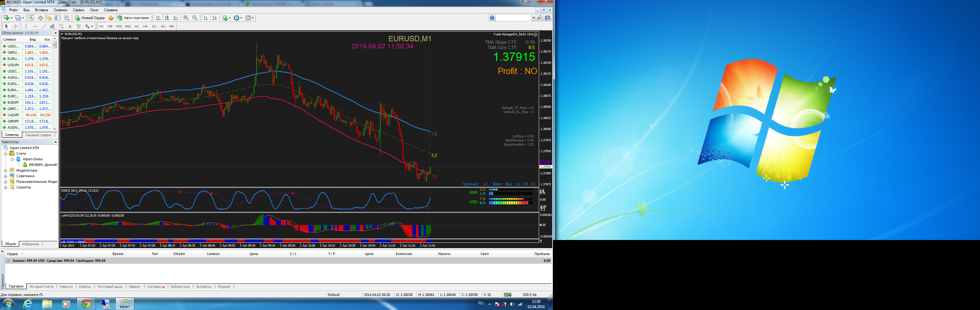This screenshot has width=980, height=310.
Task: Open the chart templates dropdown arrow
Action: pos(253,18)
